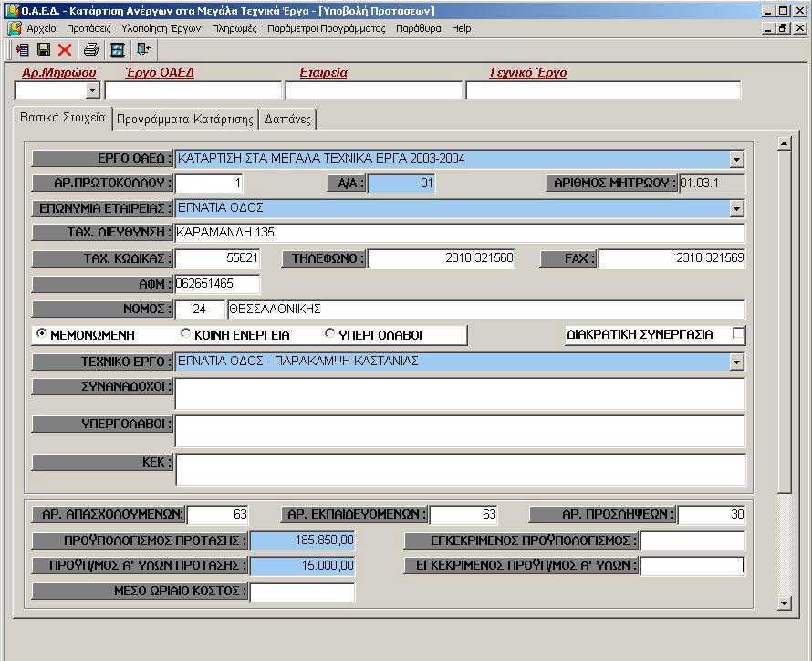Screen dimensions: 812x661
Task: Click the ΝΟΜΟΣ code field 24
Action: [200, 310]
